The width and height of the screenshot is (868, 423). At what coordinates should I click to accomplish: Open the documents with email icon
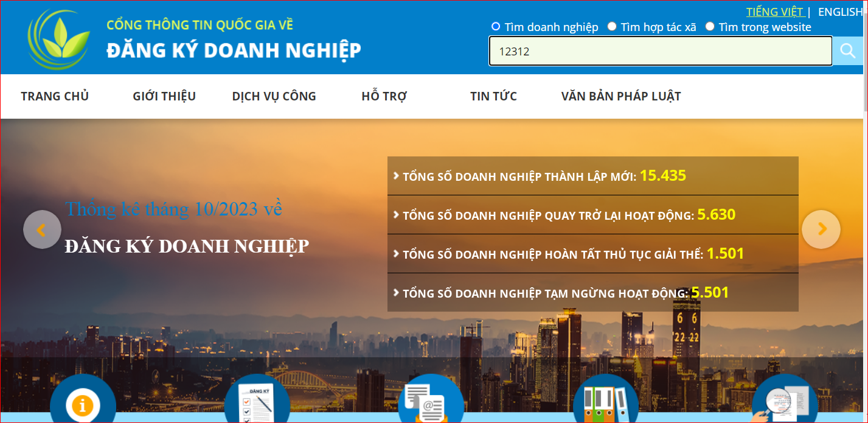431,399
